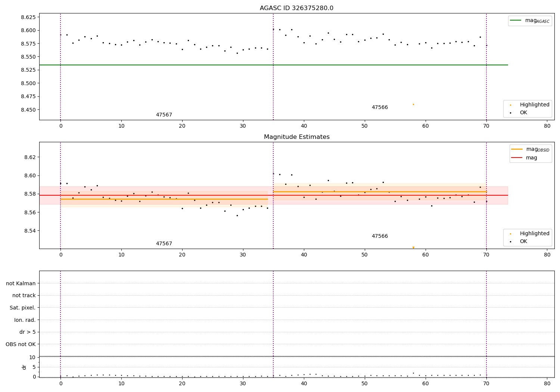
Task: Click 'Highlighted' in the top plot legend
Action: pyautogui.click(x=535, y=105)
